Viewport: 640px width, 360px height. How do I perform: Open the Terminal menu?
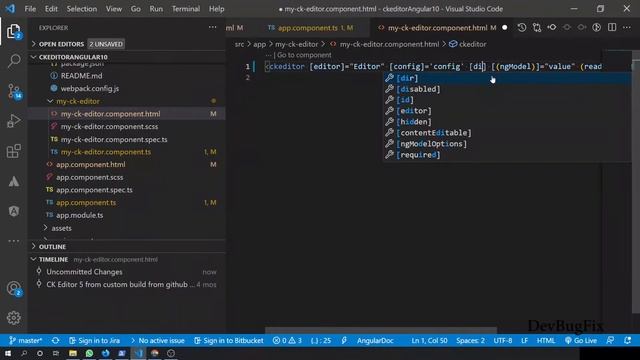[186, 9]
